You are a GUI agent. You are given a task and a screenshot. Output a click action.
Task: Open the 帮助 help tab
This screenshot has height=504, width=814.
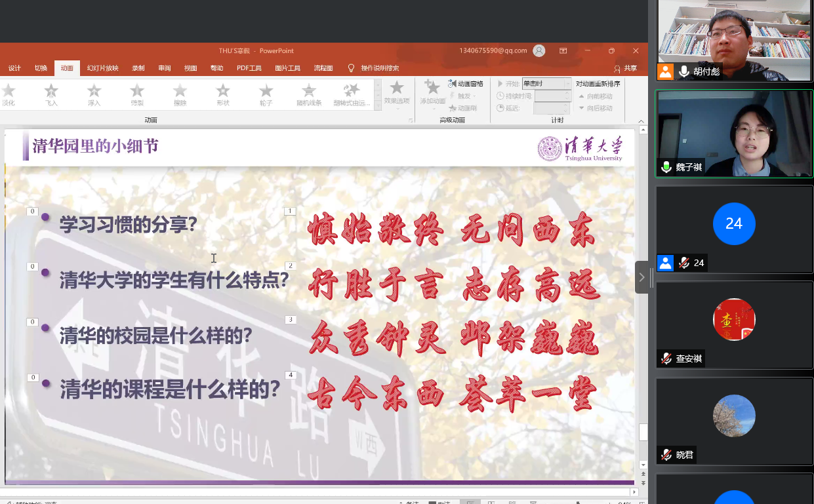pos(216,68)
